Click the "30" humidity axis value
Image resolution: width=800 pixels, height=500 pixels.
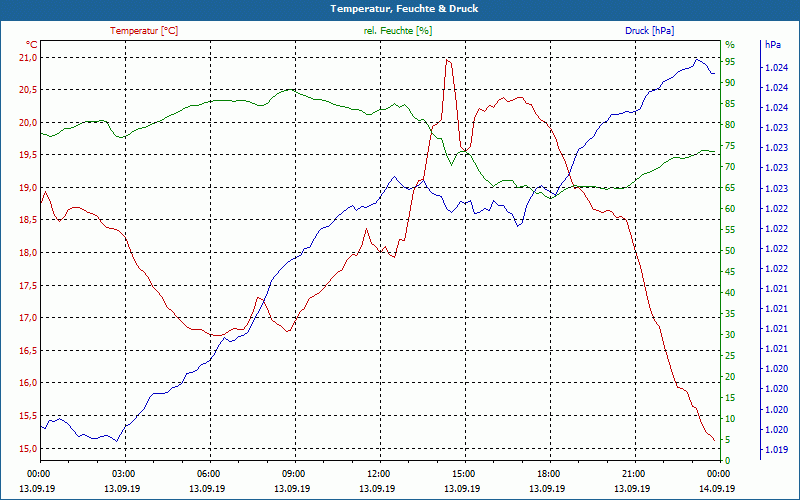click(730, 335)
